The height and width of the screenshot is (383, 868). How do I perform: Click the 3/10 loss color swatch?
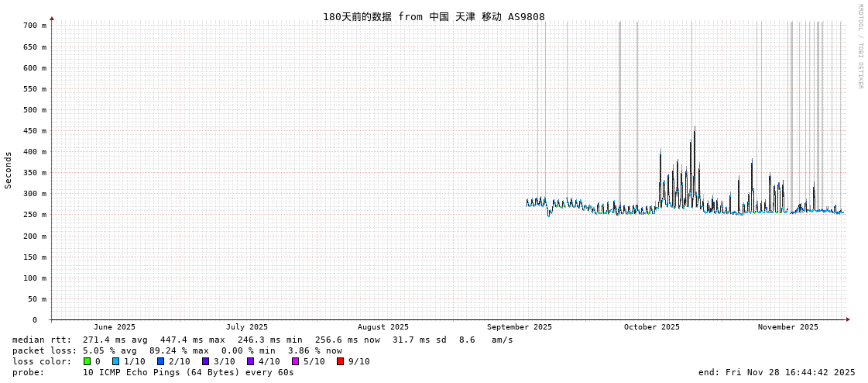[205, 361]
